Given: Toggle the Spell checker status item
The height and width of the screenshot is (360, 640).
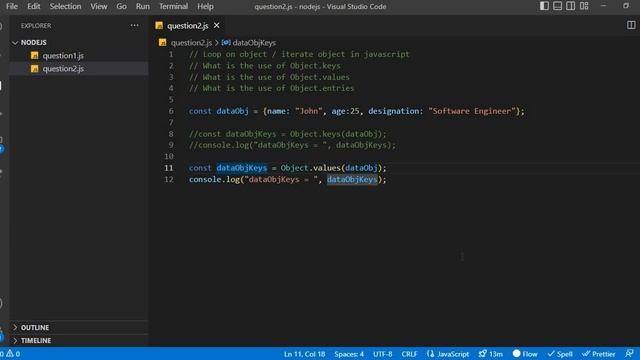Looking at the screenshot, I should tap(560, 354).
